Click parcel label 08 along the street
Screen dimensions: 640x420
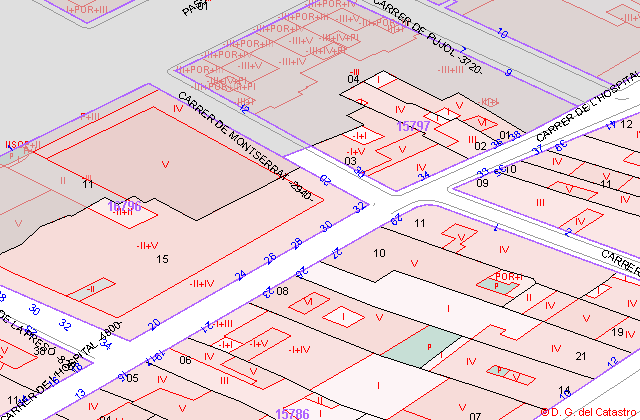[282, 291]
